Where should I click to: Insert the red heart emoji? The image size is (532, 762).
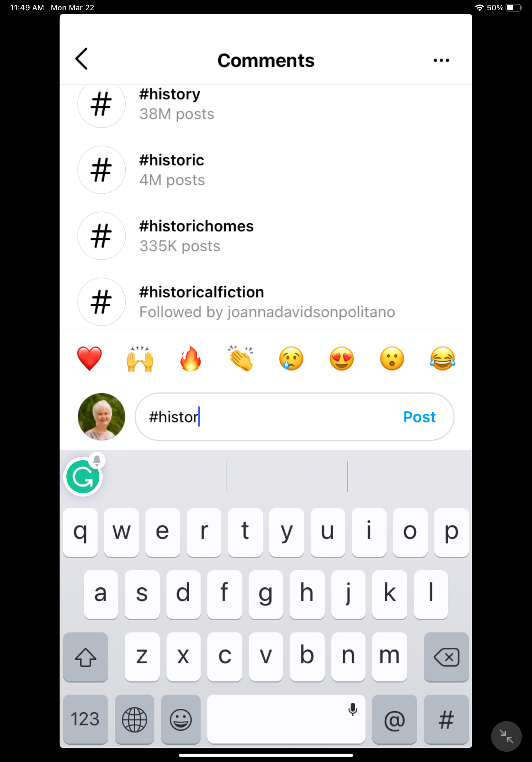click(x=89, y=359)
